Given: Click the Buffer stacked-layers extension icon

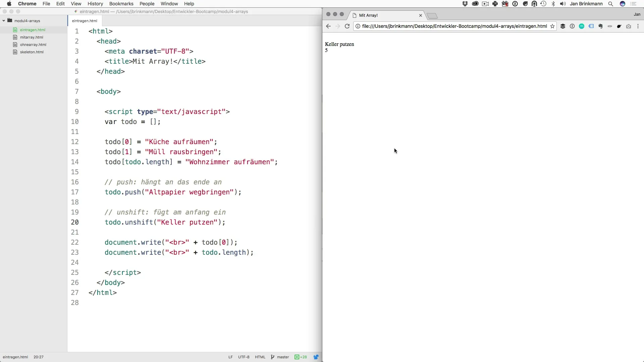Looking at the screenshot, I should [563, 26].
